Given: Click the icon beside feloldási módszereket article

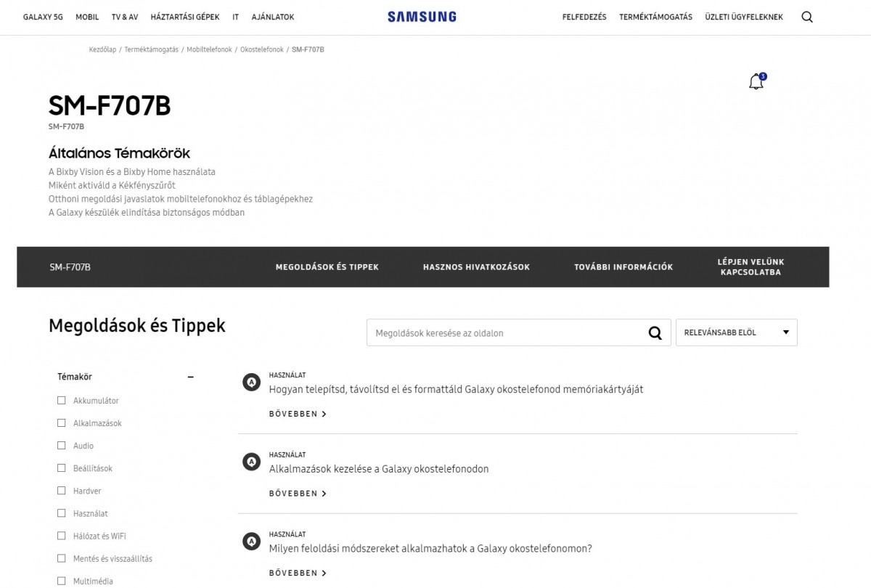Looking at the screenshot, I should pos(251,542).
